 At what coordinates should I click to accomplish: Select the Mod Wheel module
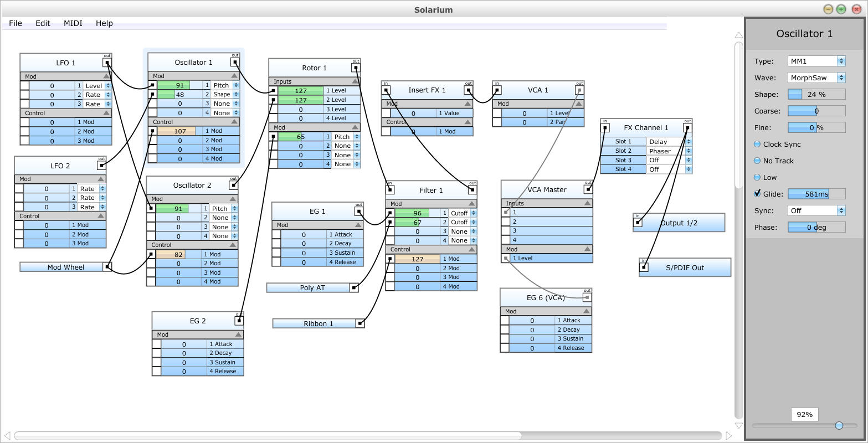[x=66, y=267]
